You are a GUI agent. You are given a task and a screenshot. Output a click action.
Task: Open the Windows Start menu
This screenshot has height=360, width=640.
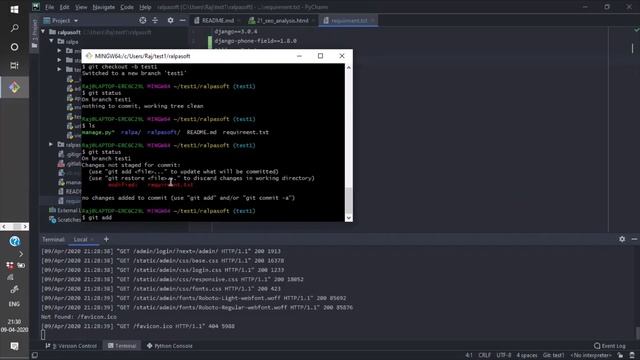(14, 9)
